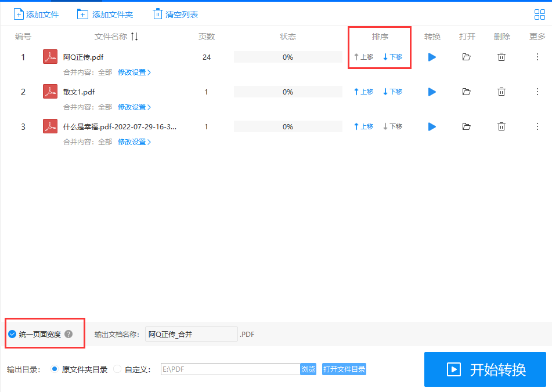Click the 打开文件目录 button
The height and width of the screenshot is (392, 552).
coord(344,369)
